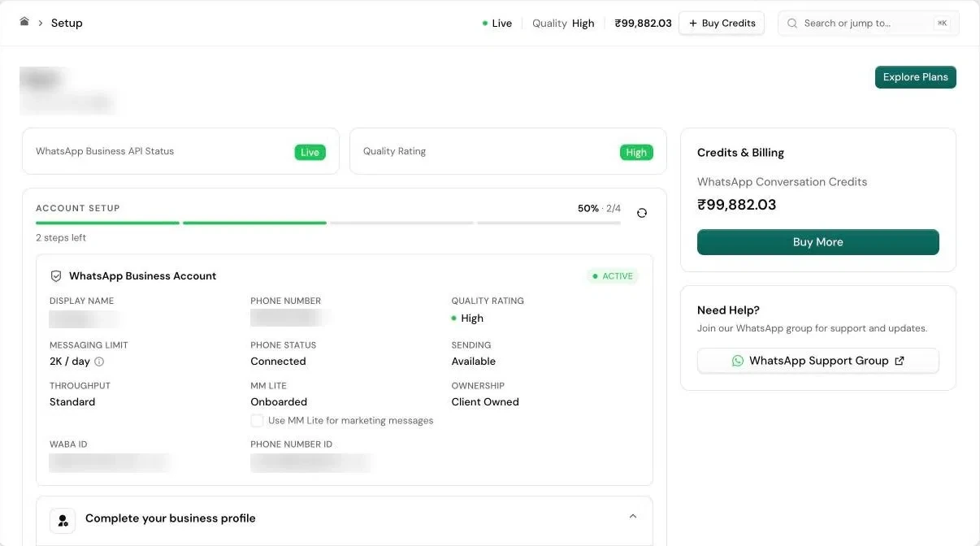Refresh account setup status icon

(642, 213)
